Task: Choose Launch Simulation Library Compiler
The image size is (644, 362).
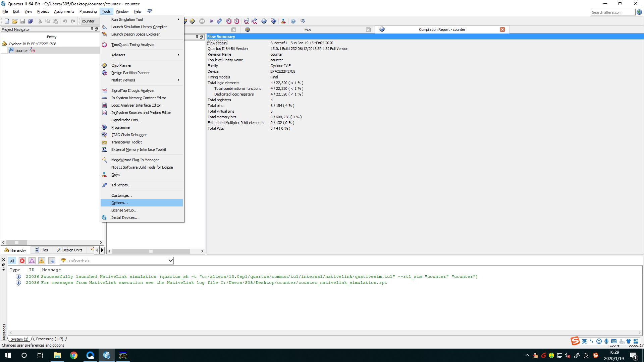Action: coord(142,27)
